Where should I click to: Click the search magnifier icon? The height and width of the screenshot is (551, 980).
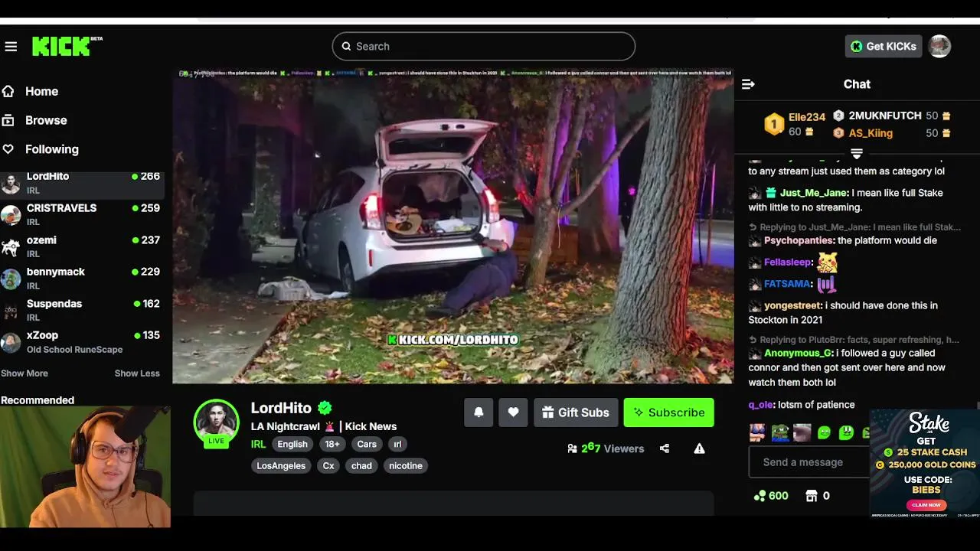tap(346, 46)
